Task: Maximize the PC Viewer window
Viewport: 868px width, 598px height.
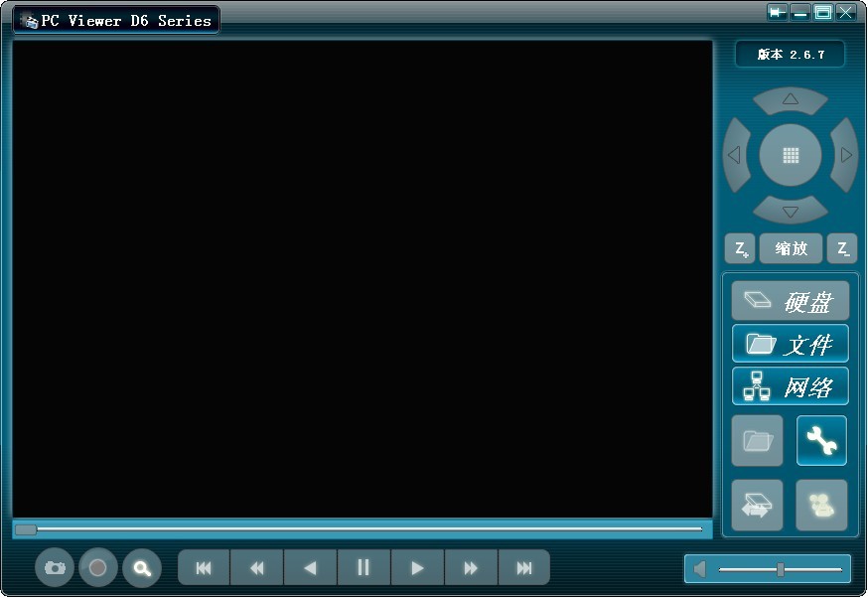Action: coord(823,13)
